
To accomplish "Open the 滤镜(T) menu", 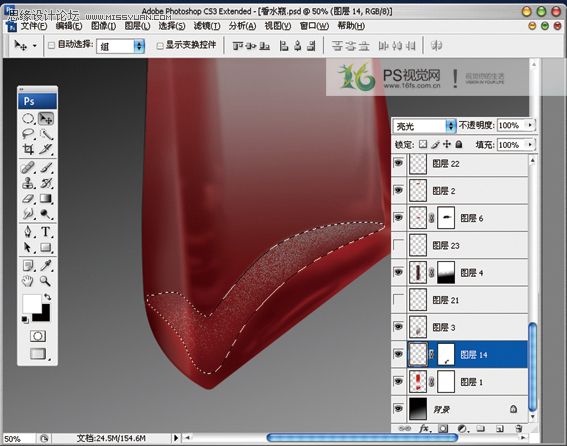I will (x=206, y=26).
